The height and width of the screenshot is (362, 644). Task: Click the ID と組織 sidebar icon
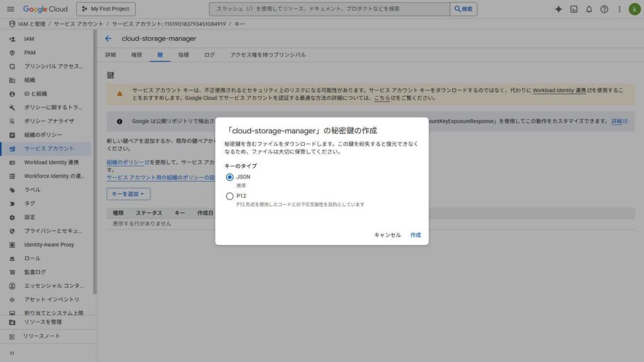point(12,94)
